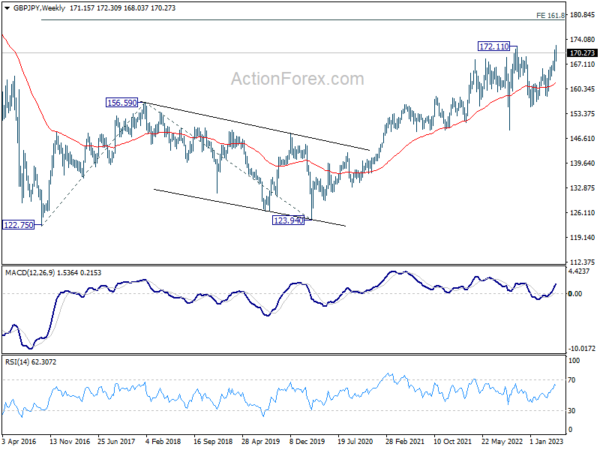
Task: Click the 132.875 price axis value
Action: pos(582,188)
